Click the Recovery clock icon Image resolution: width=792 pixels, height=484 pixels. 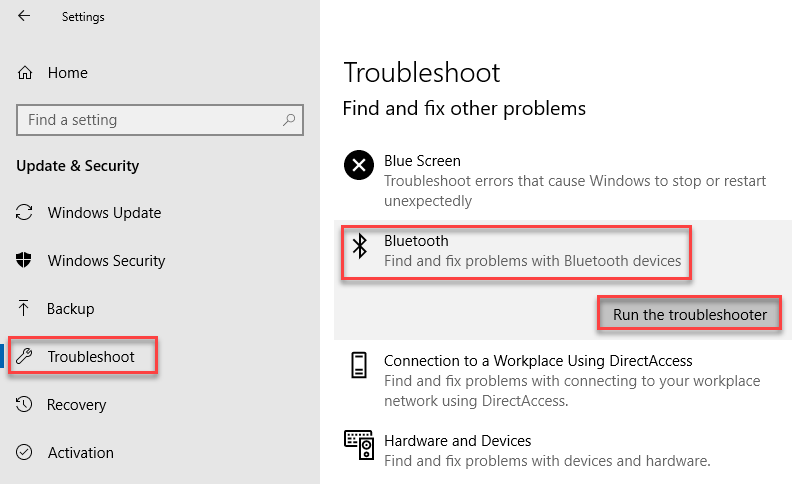click(24, 404)
